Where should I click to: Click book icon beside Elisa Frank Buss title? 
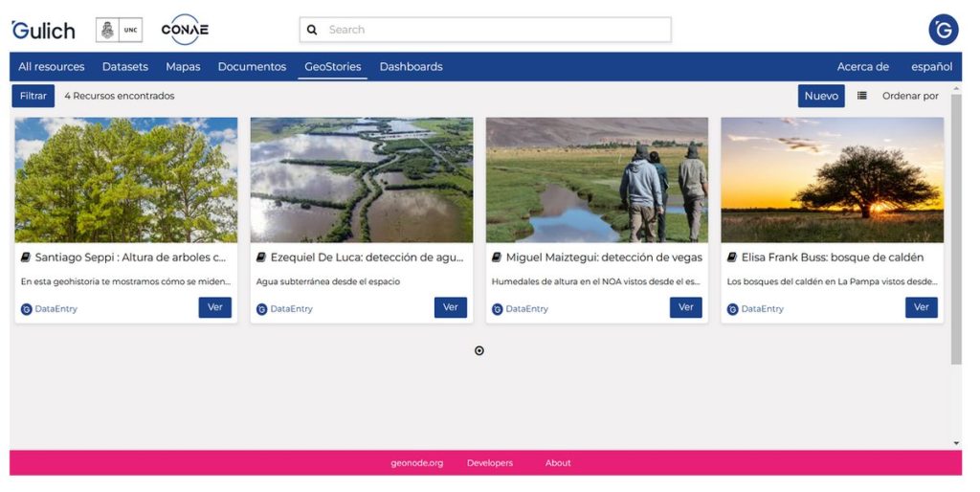coord(732,257)
